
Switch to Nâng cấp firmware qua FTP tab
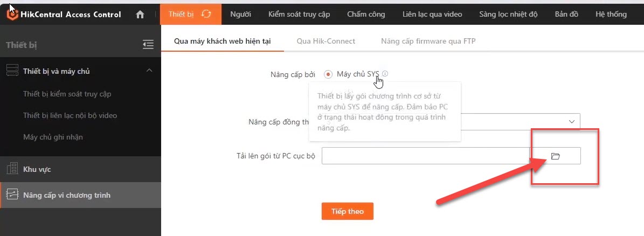428,40
